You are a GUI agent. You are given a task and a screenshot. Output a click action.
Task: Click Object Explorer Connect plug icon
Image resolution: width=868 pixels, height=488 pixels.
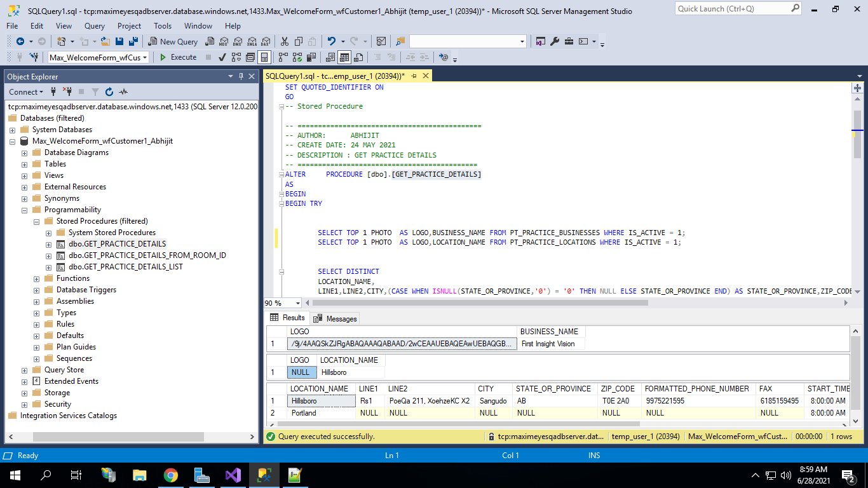pos(53,91)
